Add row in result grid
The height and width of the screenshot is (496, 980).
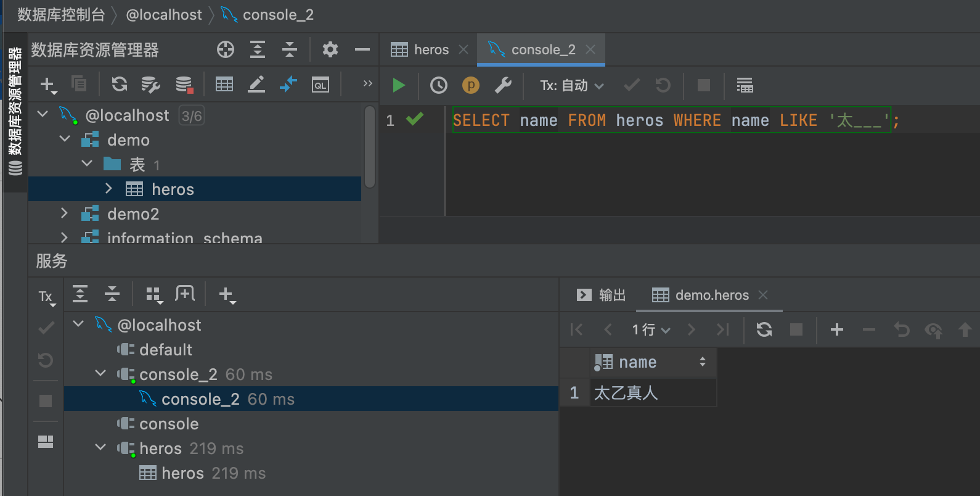(837, 329)
